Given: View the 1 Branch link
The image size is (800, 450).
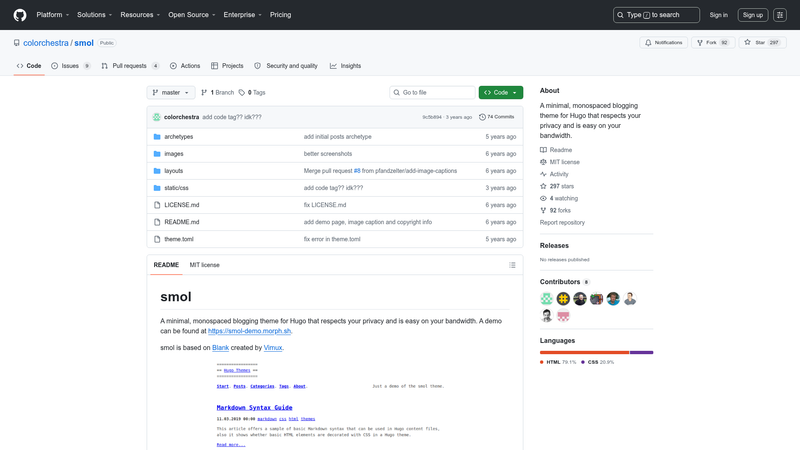Looking at the screenshot, I should pos(218,92).
